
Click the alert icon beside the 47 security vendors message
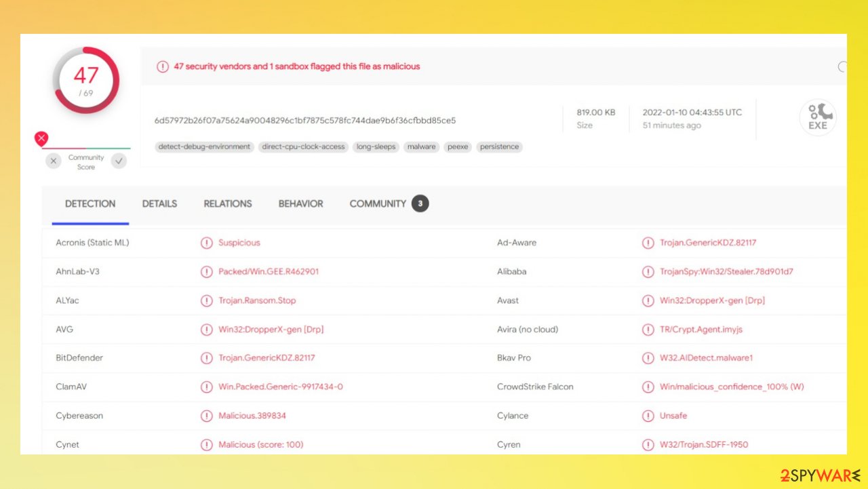point(163,66)
